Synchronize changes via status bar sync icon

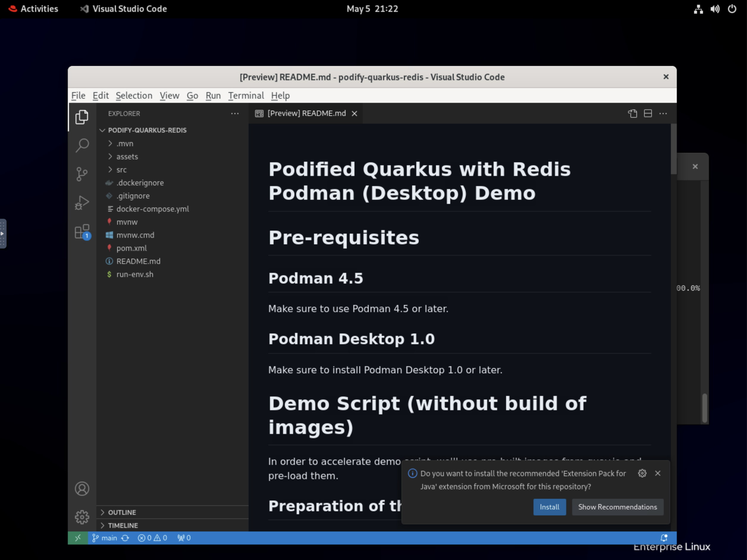click(125, 538)
